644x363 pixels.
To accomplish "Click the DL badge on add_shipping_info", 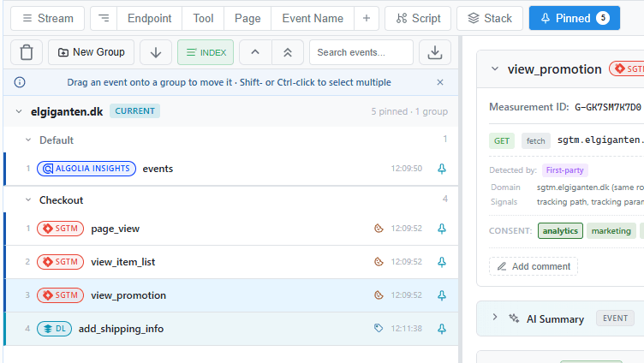I will click(54, 329).
